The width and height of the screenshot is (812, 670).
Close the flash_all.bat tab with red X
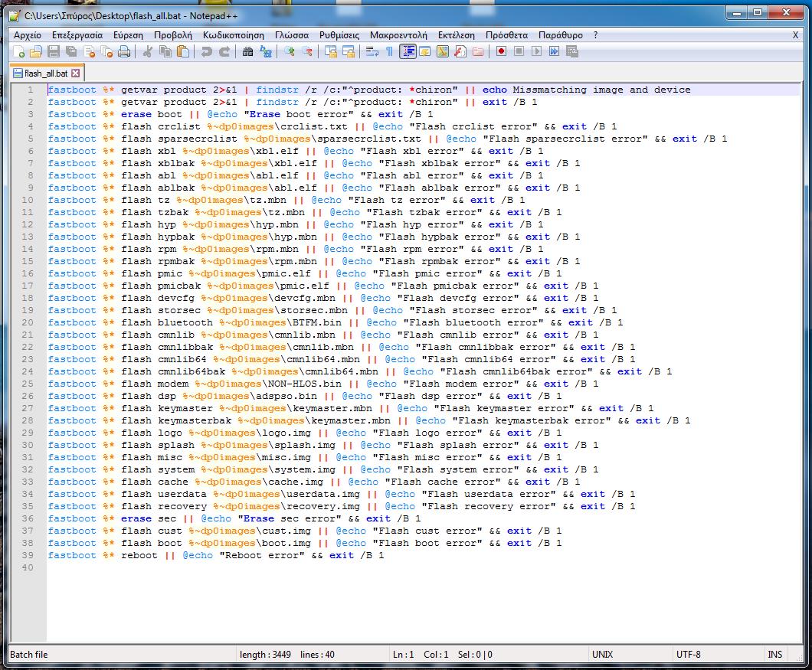coord(76,74)
